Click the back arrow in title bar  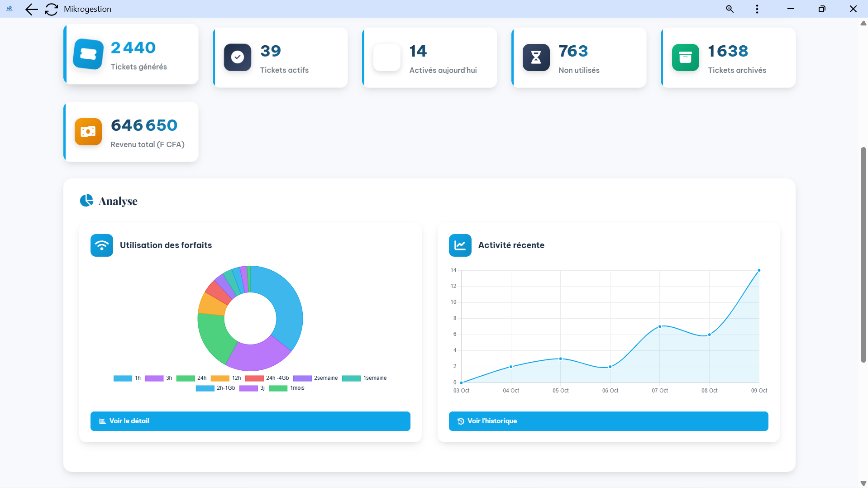click(31, 9)
